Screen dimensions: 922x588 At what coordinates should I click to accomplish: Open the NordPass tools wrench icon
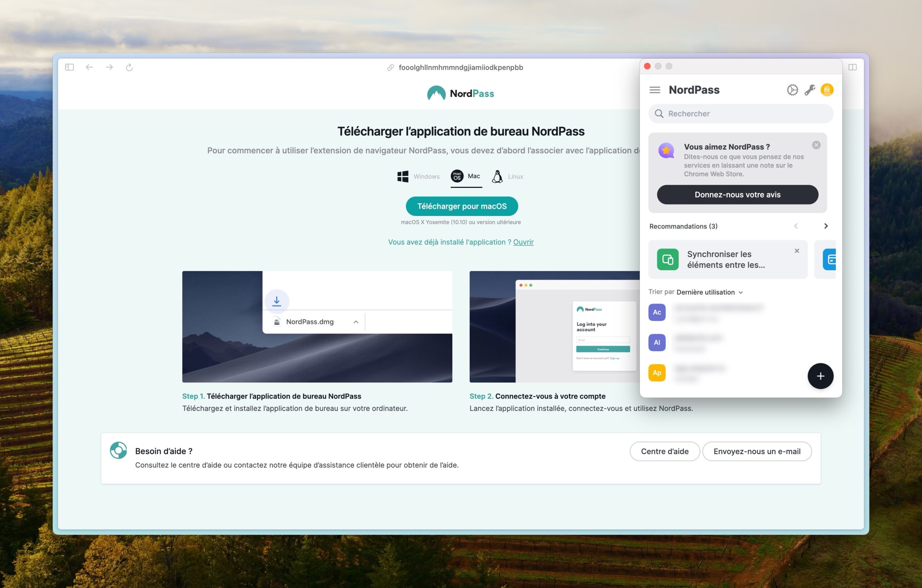pos(810,90)
